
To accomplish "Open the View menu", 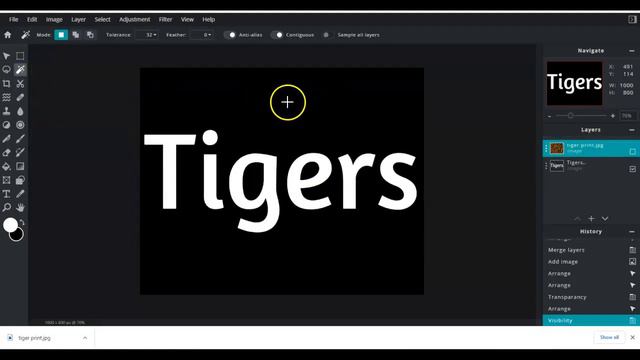I will point(187,20).
